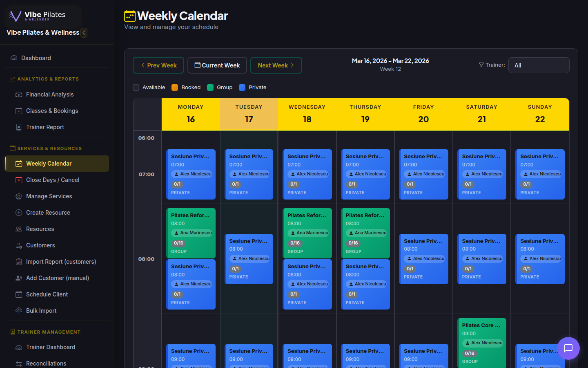Screen dimensions: 588x368
Task: Click the date range Mar 16, 2026 – Mar 22, 2026
Action: coord(390,61)
